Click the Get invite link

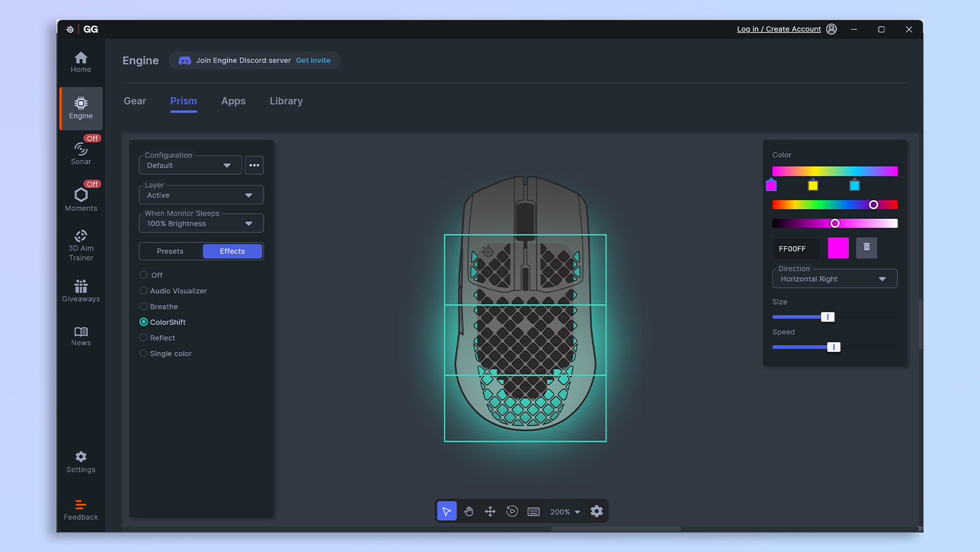tap(313, 60)
